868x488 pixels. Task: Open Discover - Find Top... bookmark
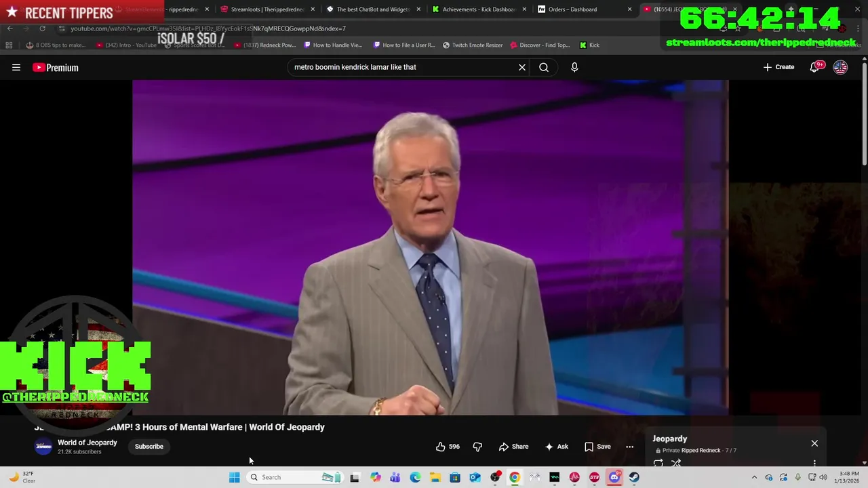coord(540,45)
